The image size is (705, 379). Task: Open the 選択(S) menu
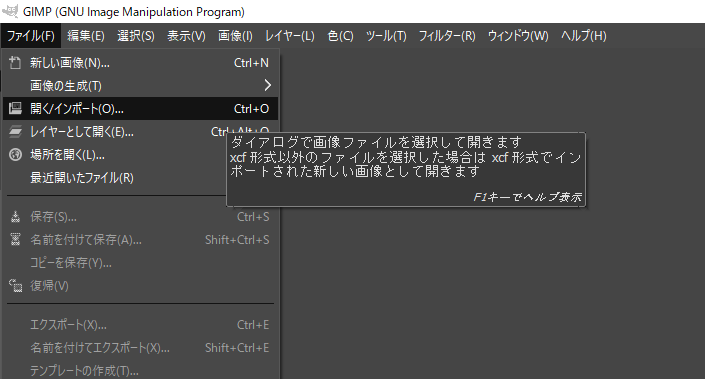(136, 36)
